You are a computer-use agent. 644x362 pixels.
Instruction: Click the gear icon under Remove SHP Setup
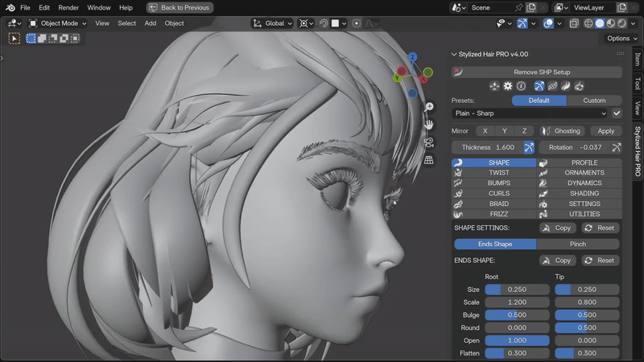point(508,86)
